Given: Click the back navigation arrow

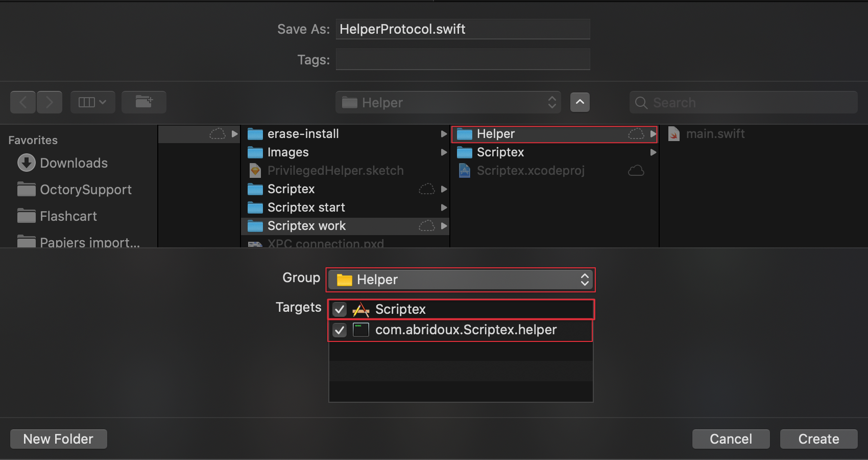Looking at the screenshot, I should click(23, 102).
